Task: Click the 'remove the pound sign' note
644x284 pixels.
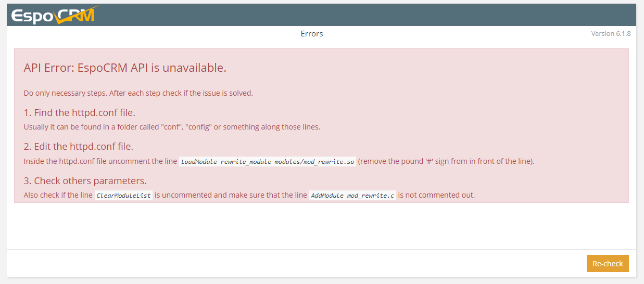Action: [x=446, y=161]
